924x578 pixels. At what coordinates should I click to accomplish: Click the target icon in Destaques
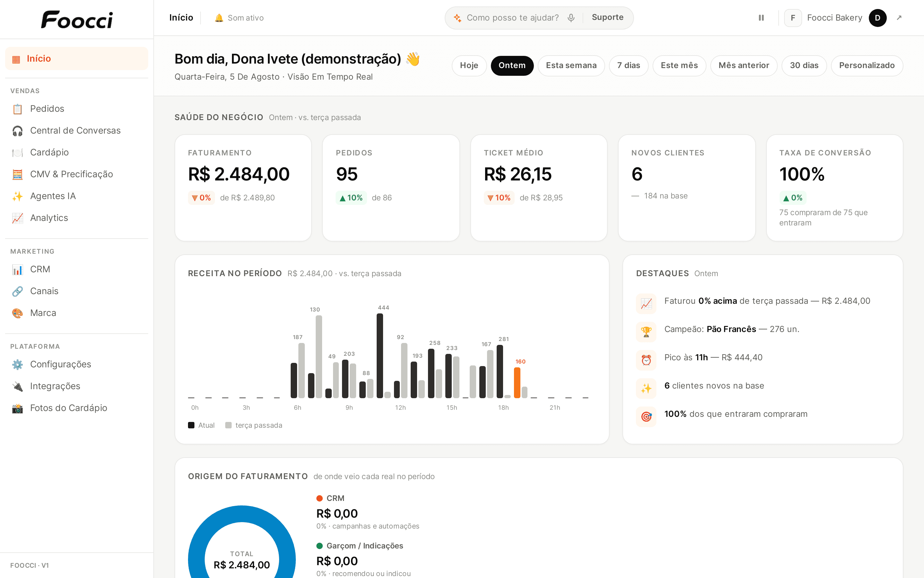point(646,417)
